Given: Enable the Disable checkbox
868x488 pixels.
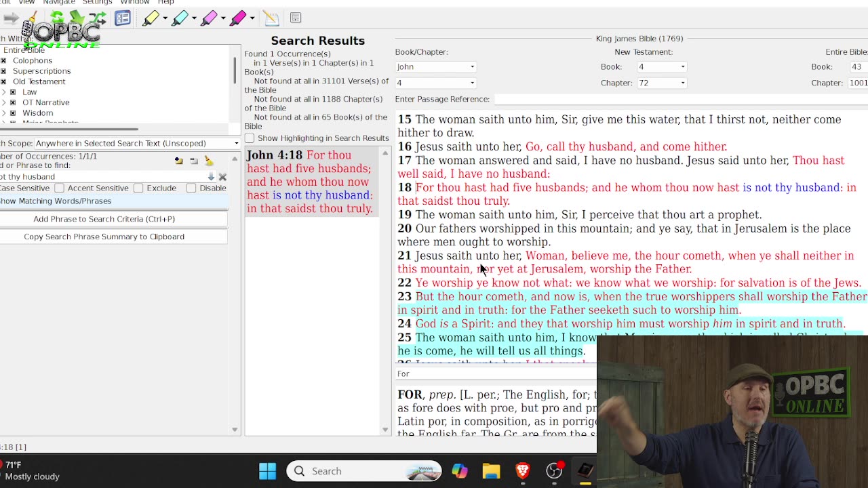Looking at the screenshot, I should tap(191, 188).
